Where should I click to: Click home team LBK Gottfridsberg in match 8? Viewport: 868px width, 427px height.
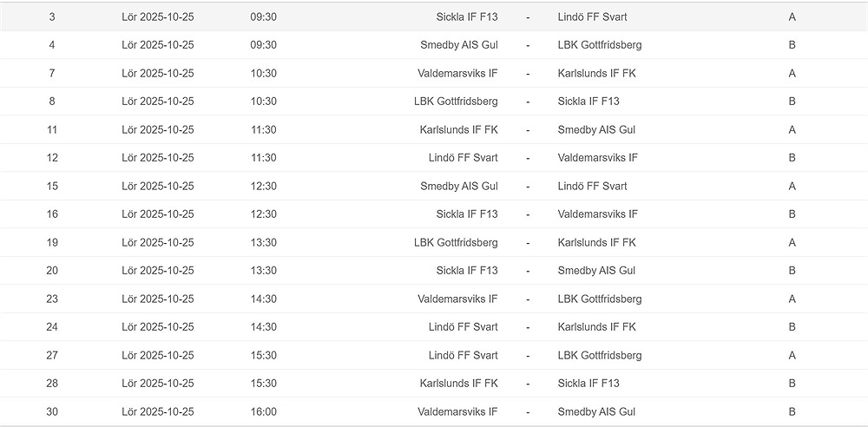tap(456, 102)
